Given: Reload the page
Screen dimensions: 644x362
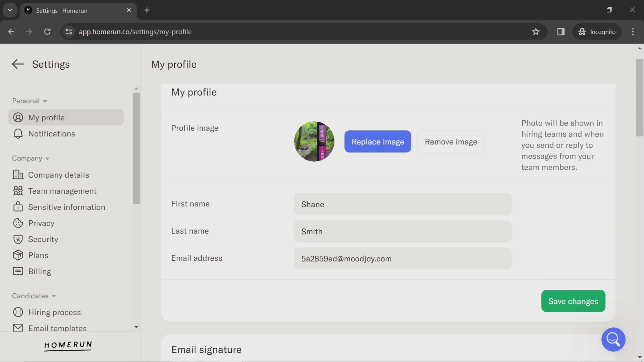Looking at the screenshot, I should pyautogui.click(x=47, y=32).
